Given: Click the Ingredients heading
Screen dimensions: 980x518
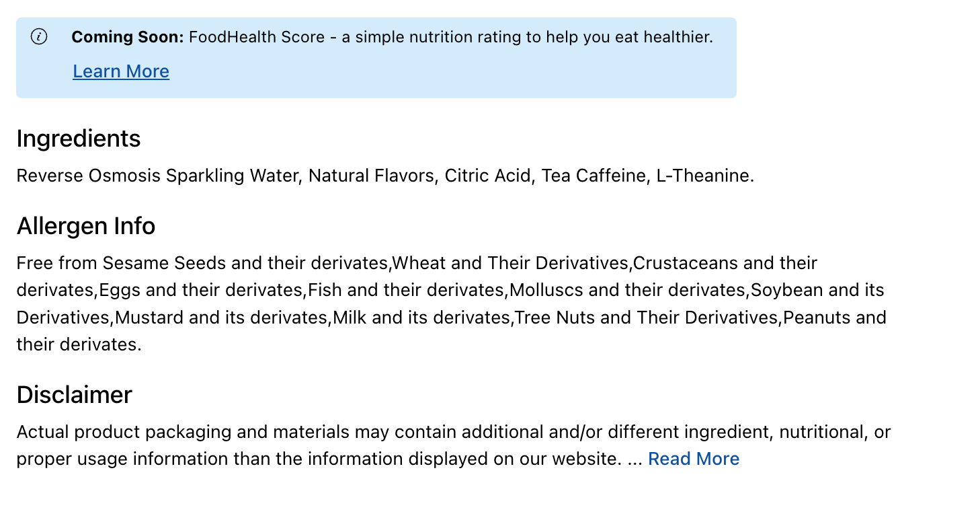Looking at the screenshot, I should tap(79, 139).
